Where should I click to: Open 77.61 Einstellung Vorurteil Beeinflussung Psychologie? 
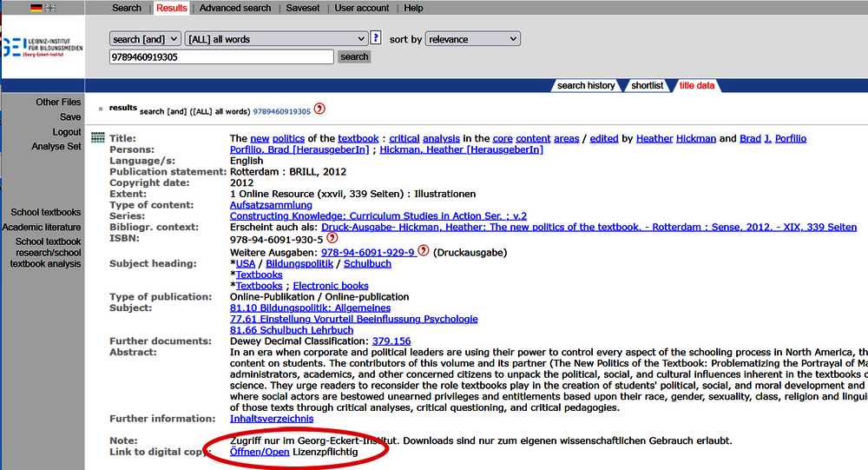tap(354, 319)
